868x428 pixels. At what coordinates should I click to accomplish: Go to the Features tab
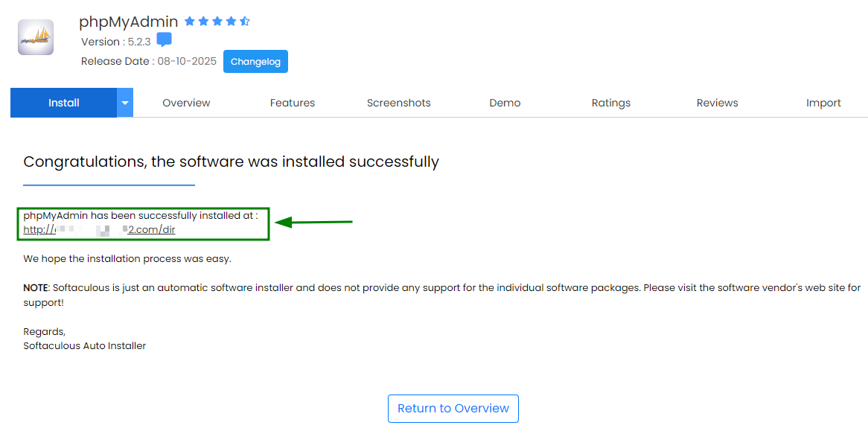[293, 103]
